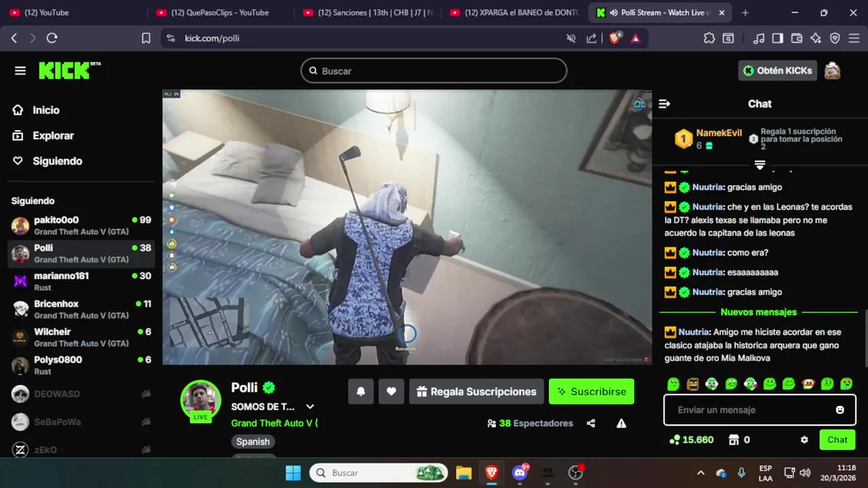This screenshot has width=868, height=488.
Task: Switch to the Sanciones 13th CHB tab
Action: pyautogui.click(x=367, y=12)
